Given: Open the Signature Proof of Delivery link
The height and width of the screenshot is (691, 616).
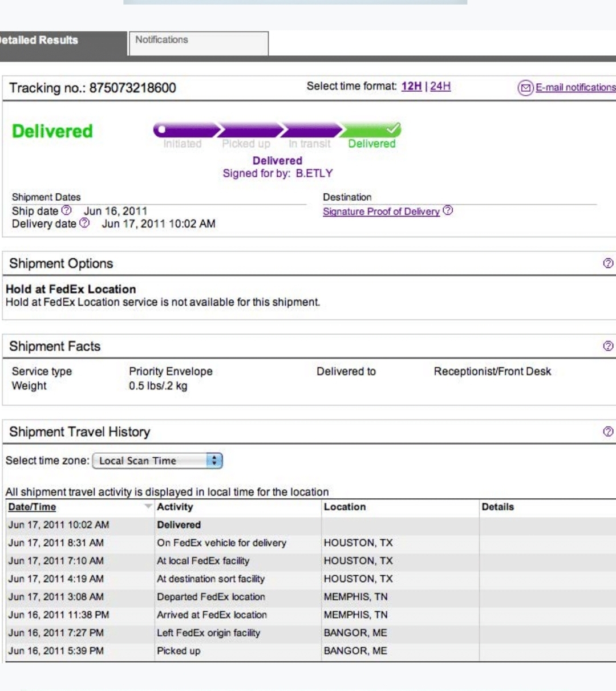Looking at the screenshot, I should point(381,212).
